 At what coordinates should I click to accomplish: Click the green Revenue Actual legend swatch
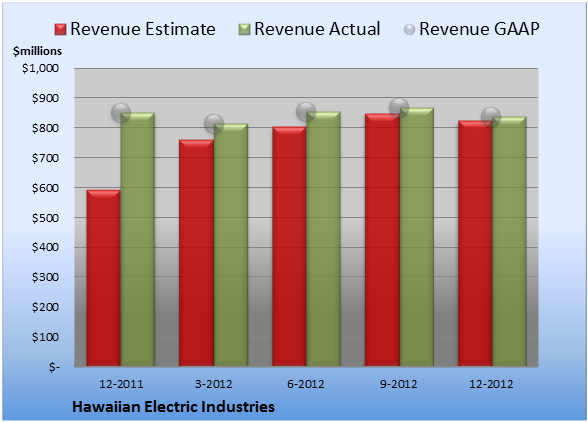[244, 30]
